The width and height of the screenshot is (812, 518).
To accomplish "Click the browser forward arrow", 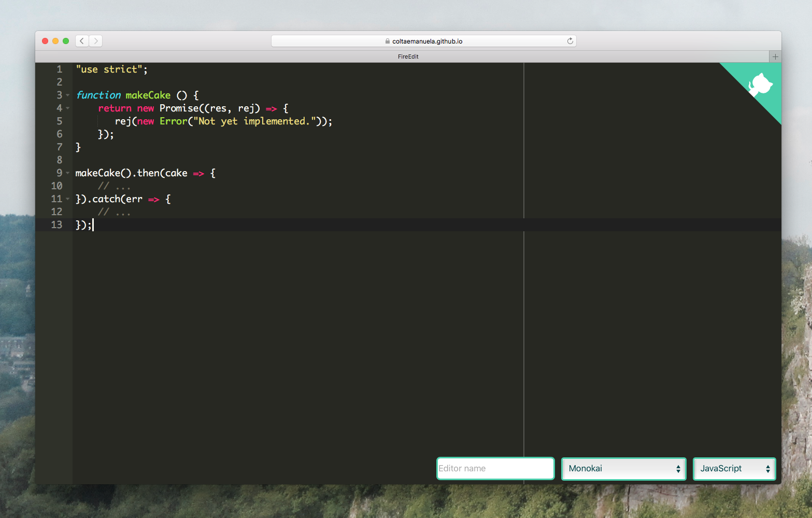I will coord(96,41).
